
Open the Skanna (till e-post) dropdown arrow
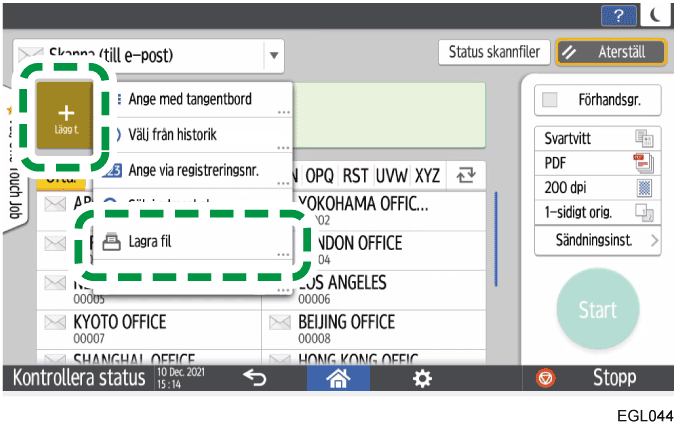click(x=274, y=53)
